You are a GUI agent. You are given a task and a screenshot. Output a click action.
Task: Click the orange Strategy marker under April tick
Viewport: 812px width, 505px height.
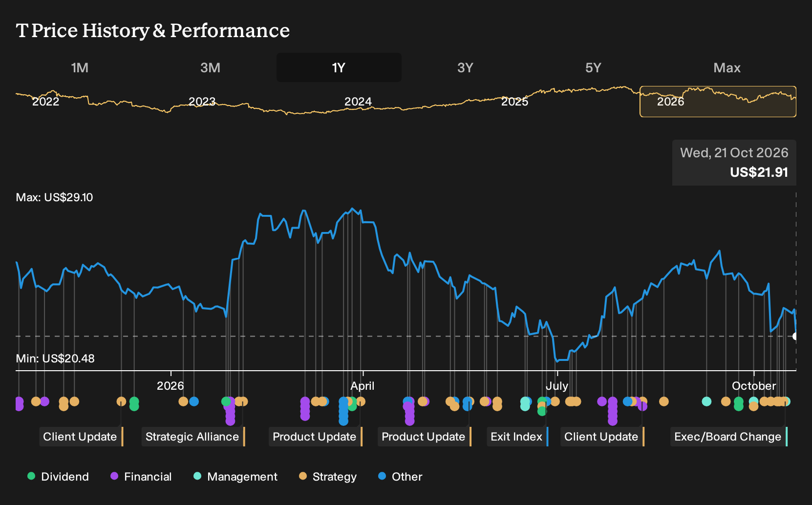361,401
